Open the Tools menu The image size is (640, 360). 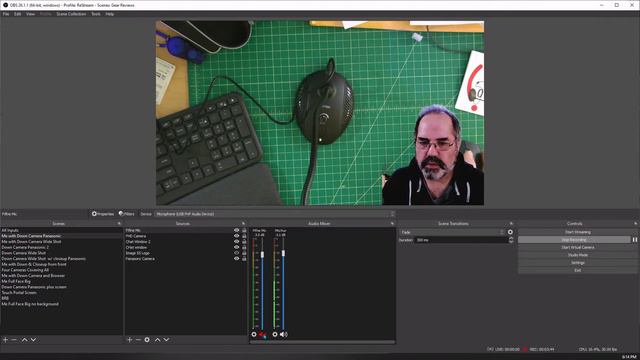96,14
